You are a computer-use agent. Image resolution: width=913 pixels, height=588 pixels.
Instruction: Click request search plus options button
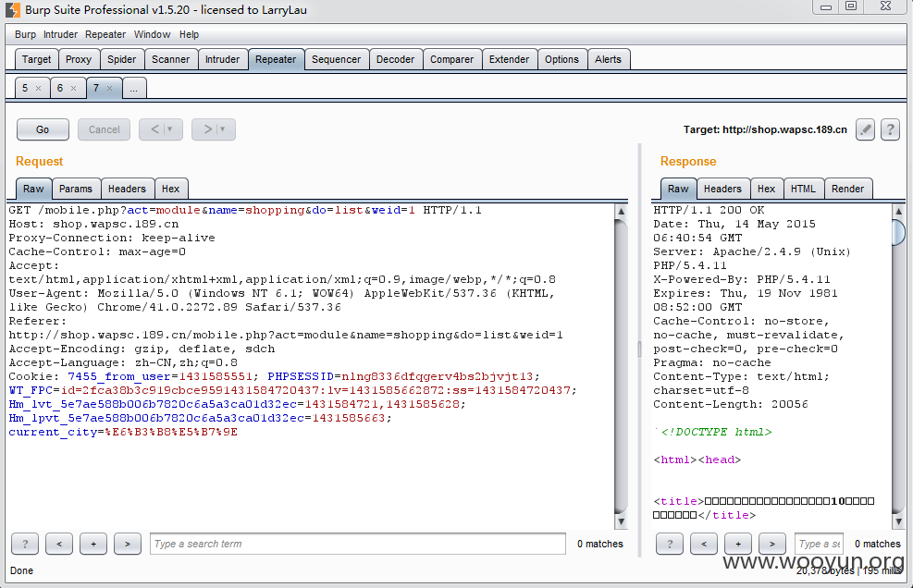point(93,544)
